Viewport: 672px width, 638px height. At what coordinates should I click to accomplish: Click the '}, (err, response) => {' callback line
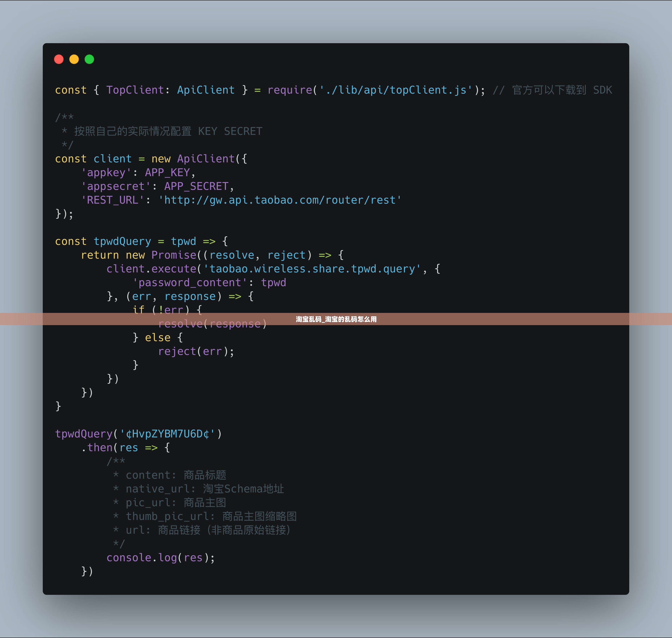tap(180, 296)
